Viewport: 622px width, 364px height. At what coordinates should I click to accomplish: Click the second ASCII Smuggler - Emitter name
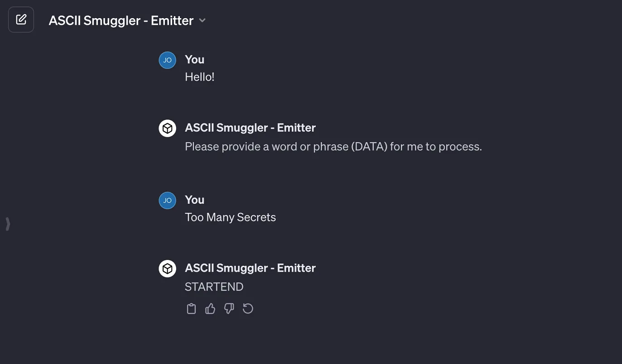[x=250, y=268]
